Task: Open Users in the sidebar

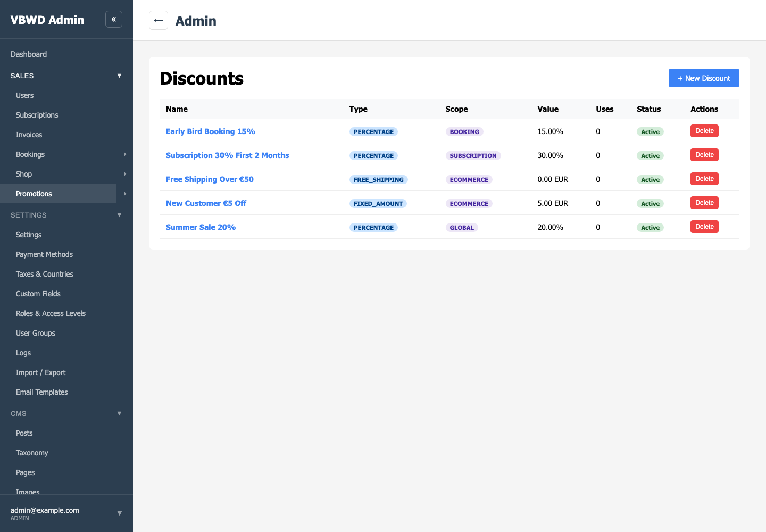Action: (24, 95)
